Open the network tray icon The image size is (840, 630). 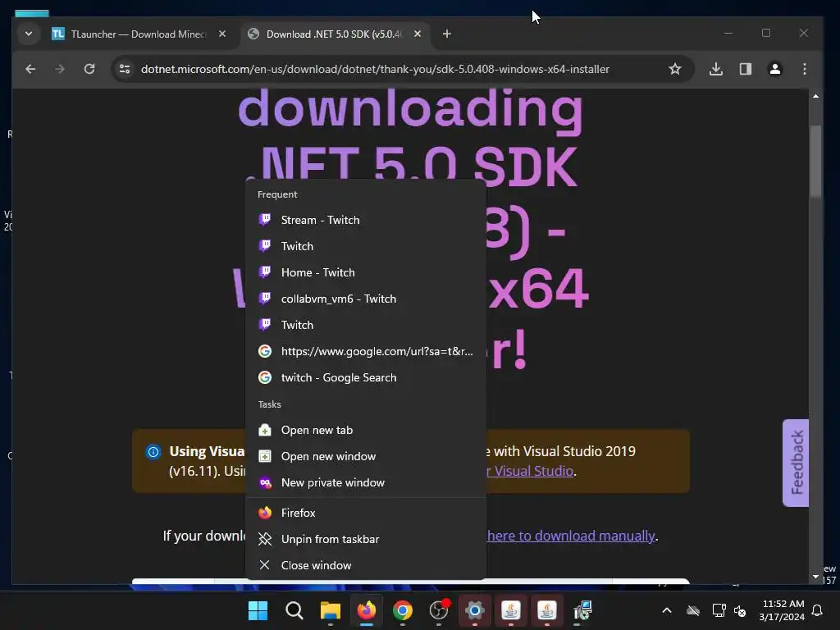pos(719,610)
